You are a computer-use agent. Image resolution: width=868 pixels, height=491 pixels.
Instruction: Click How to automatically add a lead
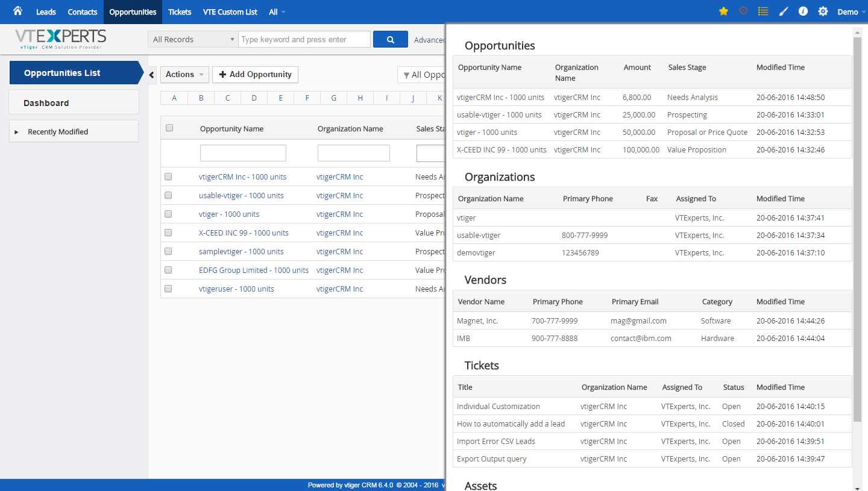511,424
